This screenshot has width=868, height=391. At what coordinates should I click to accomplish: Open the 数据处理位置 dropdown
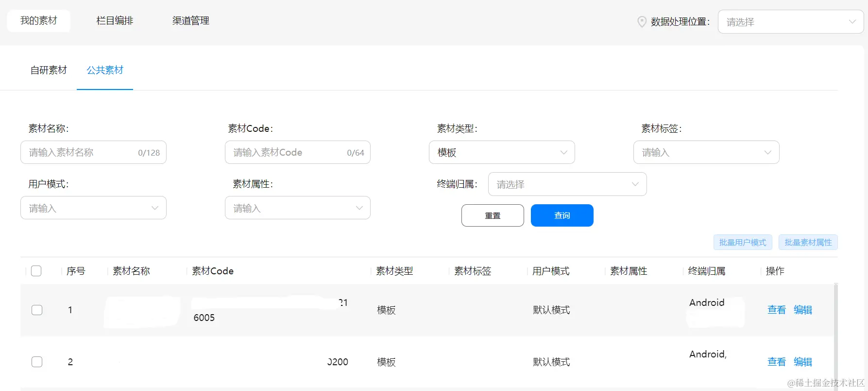[x=791, y=22]
